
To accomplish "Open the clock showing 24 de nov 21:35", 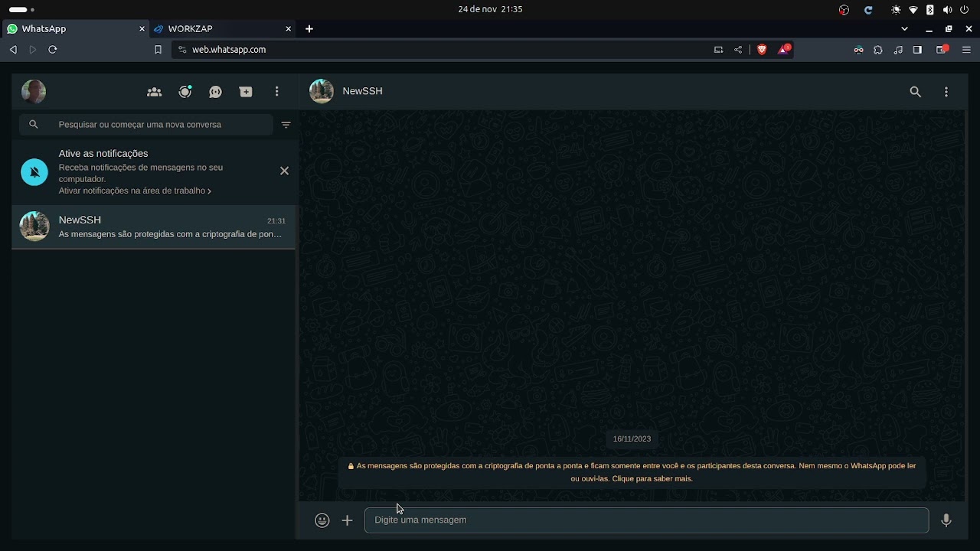I will tap(490, 9).
